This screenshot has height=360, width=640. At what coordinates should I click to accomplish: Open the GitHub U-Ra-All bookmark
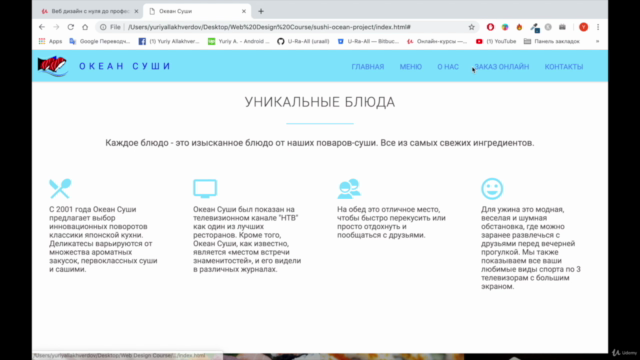pyautogui.click(x=303, y=41)
